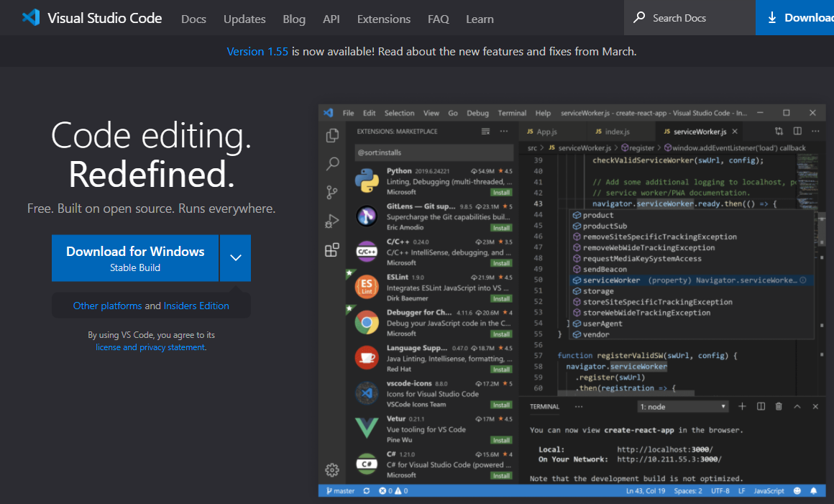This screenshot has height=504, width=834.
Task: Click the C/C++ extension icon
Action: tap(367, 252)
